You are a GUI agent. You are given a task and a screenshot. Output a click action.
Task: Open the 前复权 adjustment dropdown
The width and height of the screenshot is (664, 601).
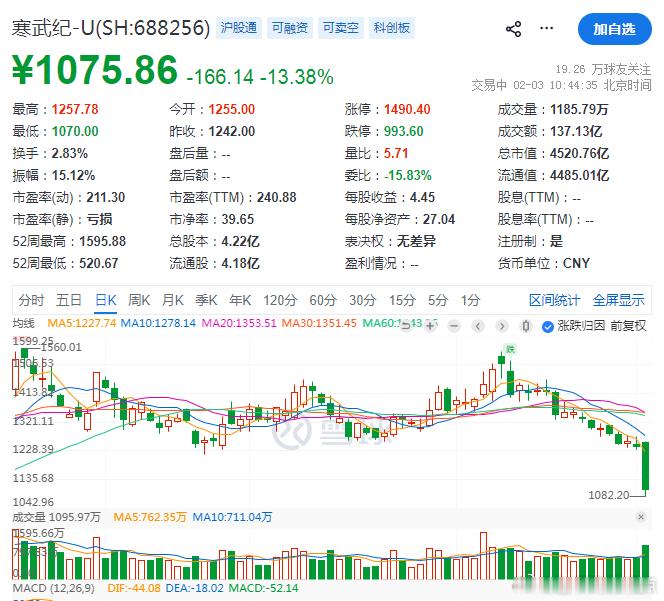(x=628, y=326)
